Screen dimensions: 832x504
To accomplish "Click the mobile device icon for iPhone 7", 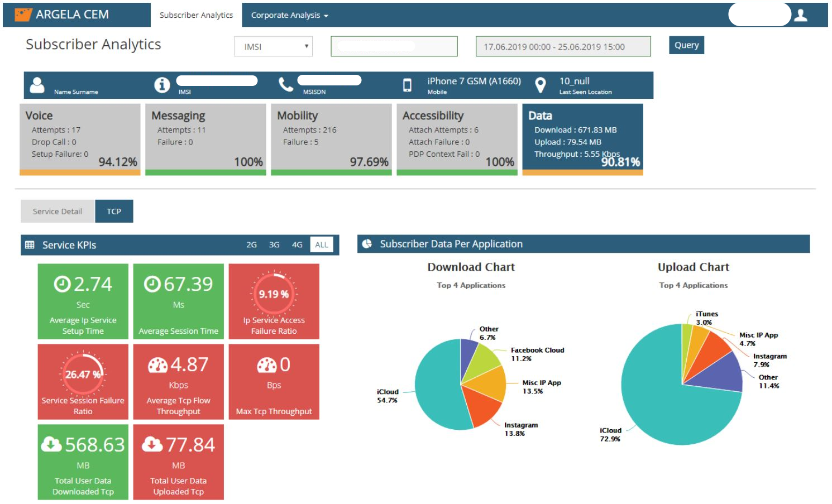I will 407,84.
